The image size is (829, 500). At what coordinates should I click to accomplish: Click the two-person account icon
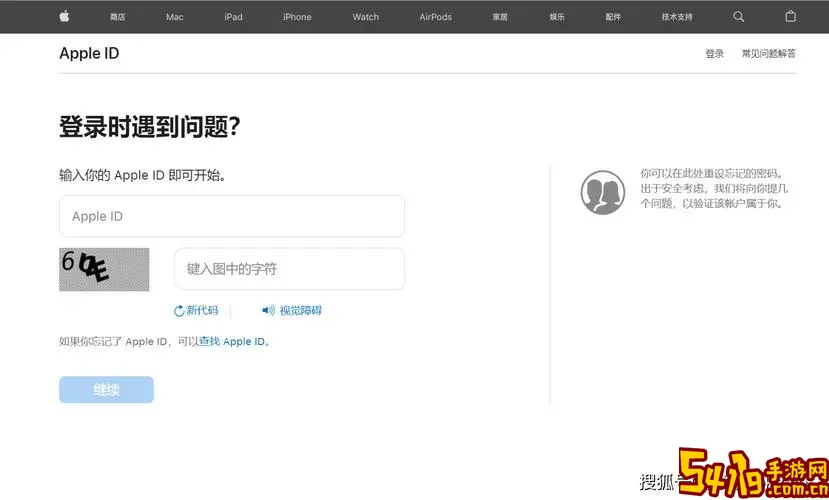tap(603, 192)
